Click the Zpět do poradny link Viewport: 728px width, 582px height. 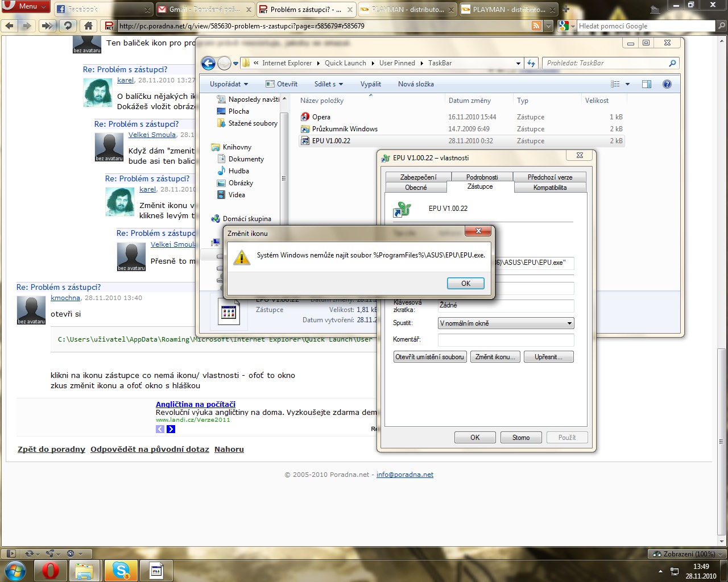pos(51,449)
